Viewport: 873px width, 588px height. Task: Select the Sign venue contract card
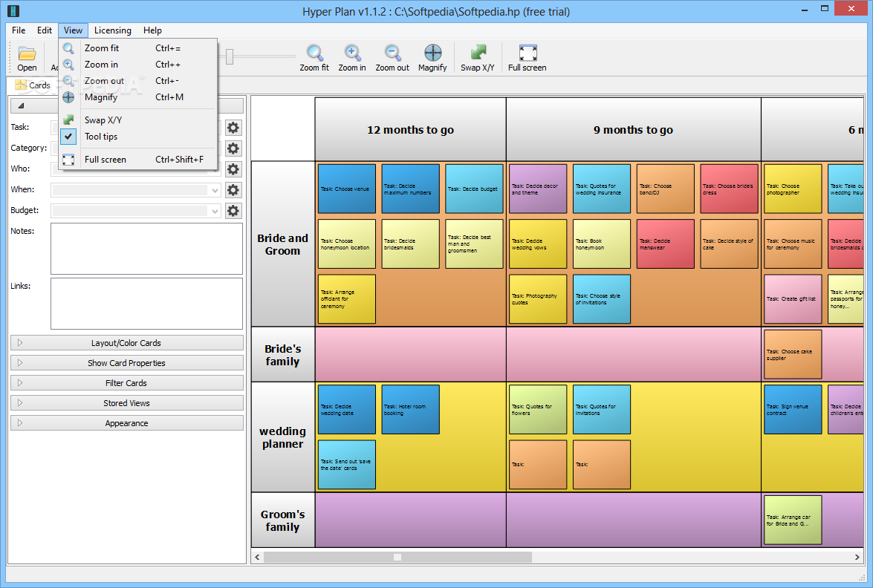point(793,409)
